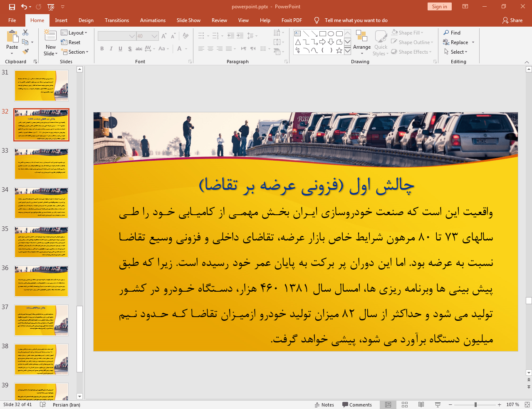Image resolution: width=532 pixels, height=409 pixels.
Task: Open Quick Styles gallery
Action: (381, 43)
